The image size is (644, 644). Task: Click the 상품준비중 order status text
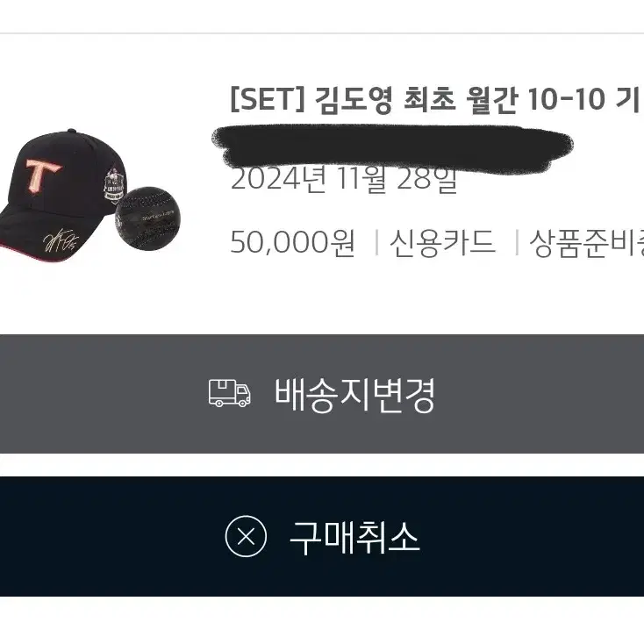[x=586, y=243]
